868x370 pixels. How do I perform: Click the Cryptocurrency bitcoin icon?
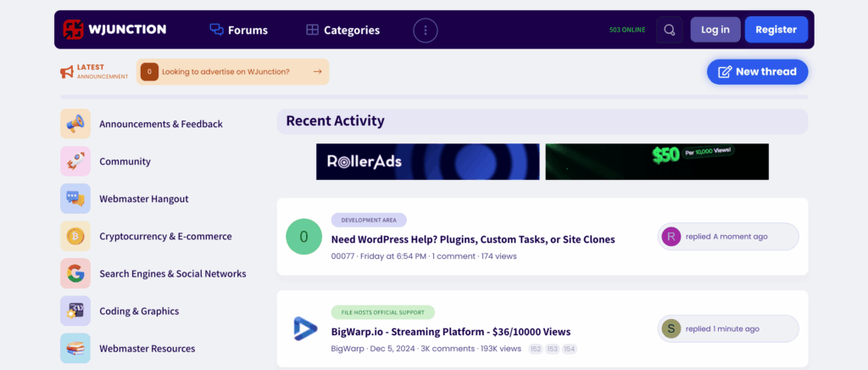[75, 236]
